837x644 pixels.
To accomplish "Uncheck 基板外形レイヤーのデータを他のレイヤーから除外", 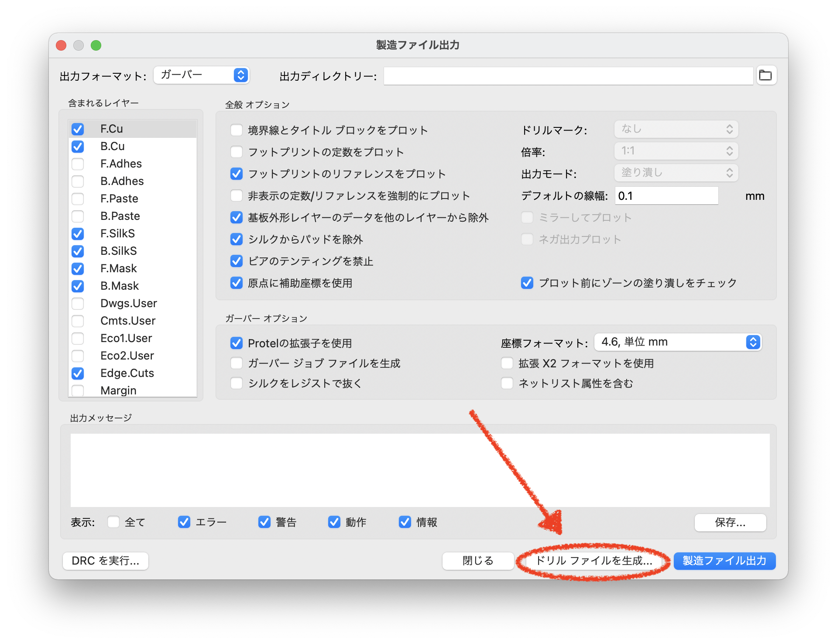I will (237, 217).
